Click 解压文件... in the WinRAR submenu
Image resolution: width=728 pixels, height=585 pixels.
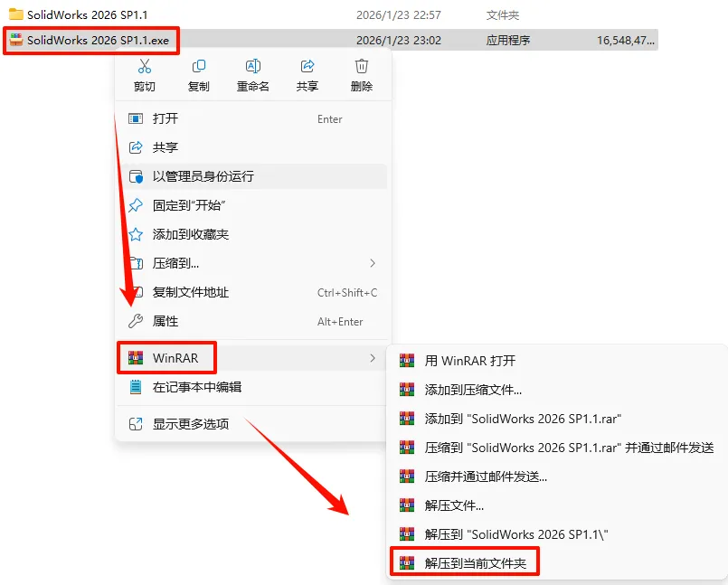click(556, 505)
